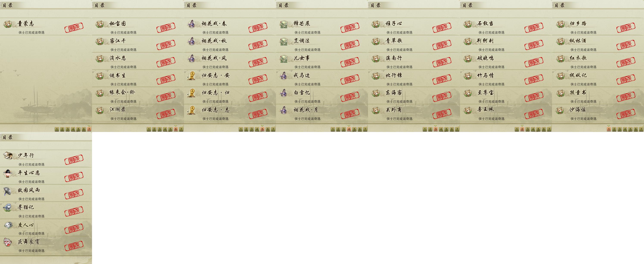Click the golden statue icon beside 归安志·安
Viewport: 644px width, 264px height.
click(192, 75)
